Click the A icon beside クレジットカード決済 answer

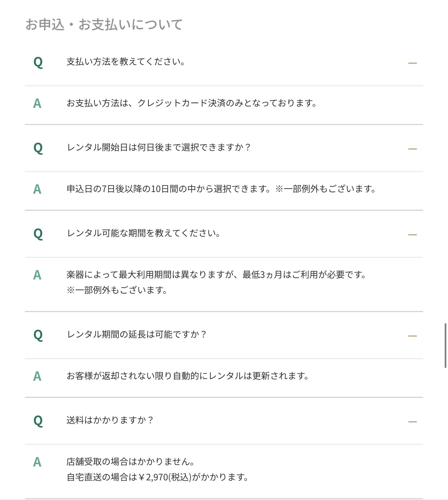point(37,104)
